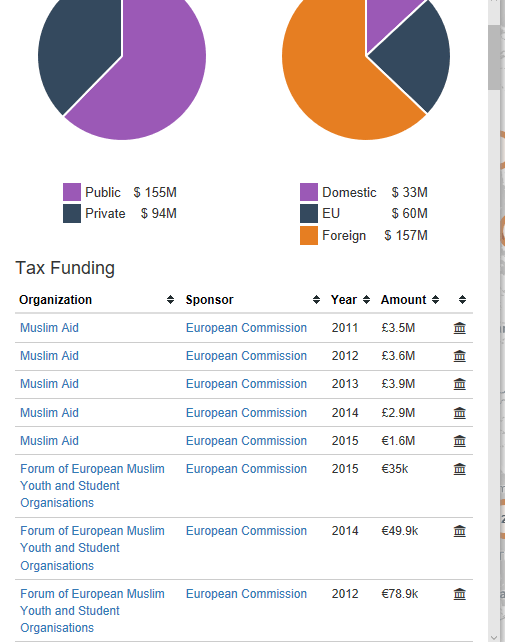Open Muslim Aid link in the 2014 row
This screenshot has height=642, width=505.
point(50,413)
